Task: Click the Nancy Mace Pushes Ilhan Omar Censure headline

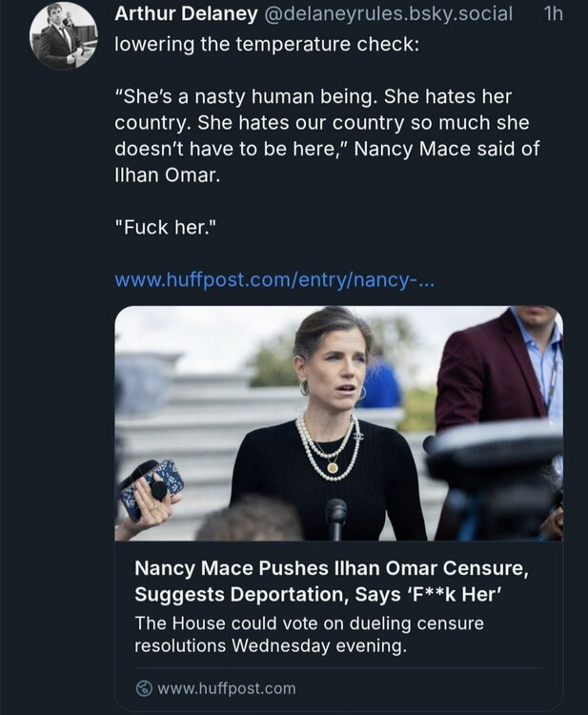Action: pos(331,568)
